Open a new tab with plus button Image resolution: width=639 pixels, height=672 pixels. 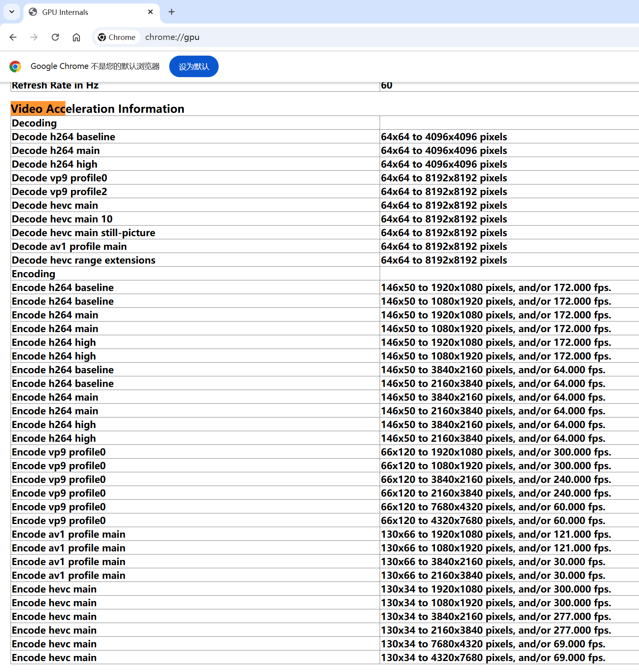point(172,12)
